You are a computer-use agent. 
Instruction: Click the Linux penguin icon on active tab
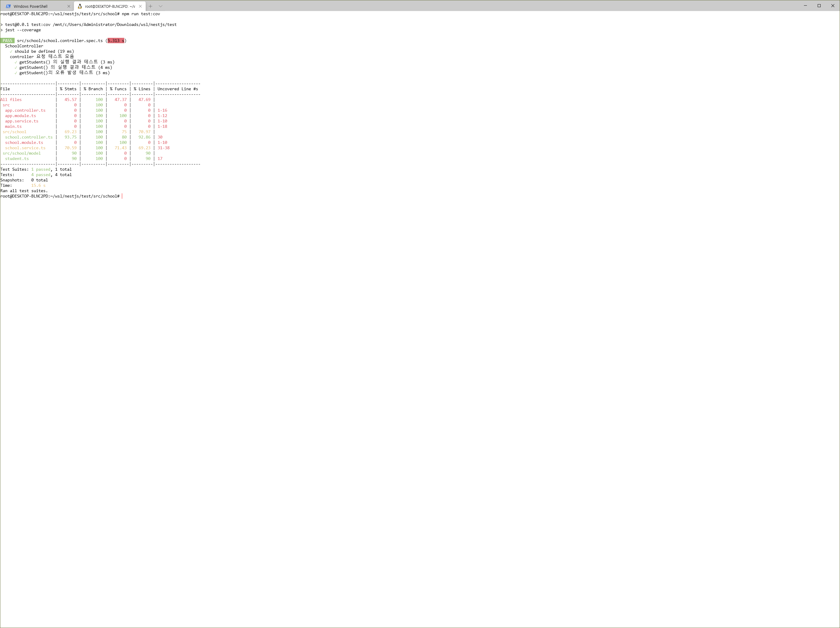pos(80,6)
